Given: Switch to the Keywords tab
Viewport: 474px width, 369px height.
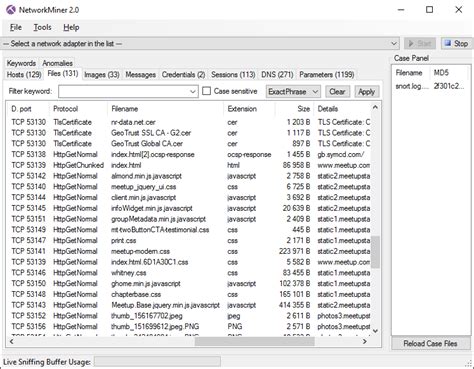Looking at the screenshot, I should pos(21,63).
